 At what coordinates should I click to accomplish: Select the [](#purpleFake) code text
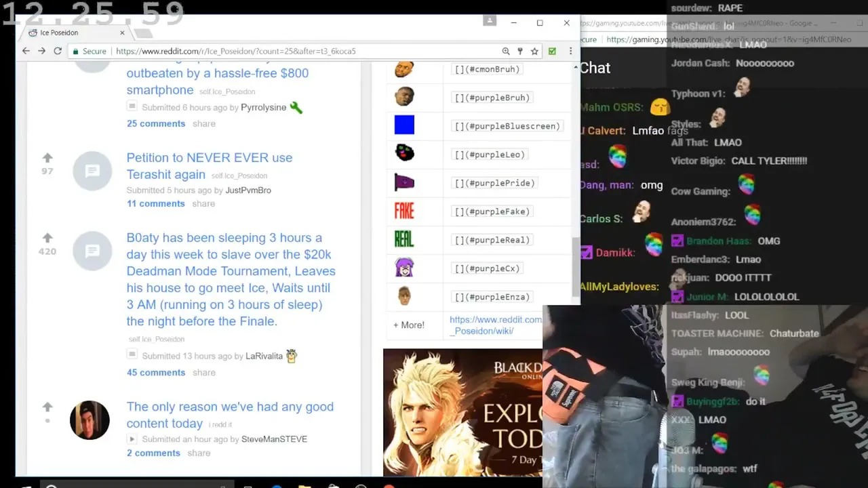coord(492,211)
